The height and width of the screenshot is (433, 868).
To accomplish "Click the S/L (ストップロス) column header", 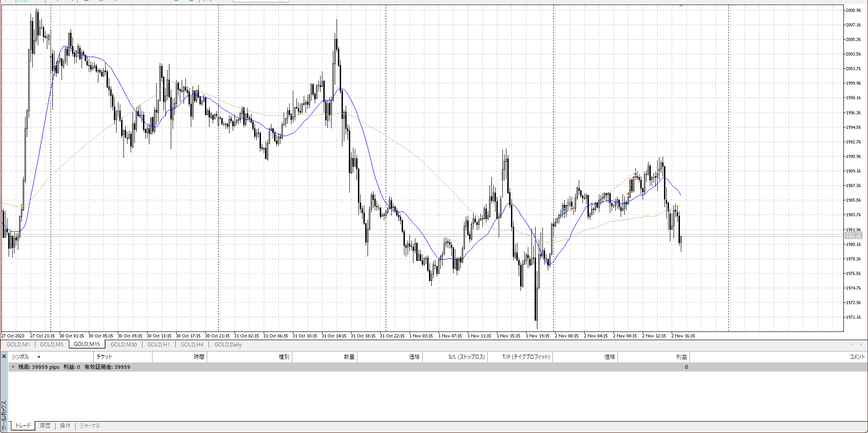I will click(x=466, y=357).
